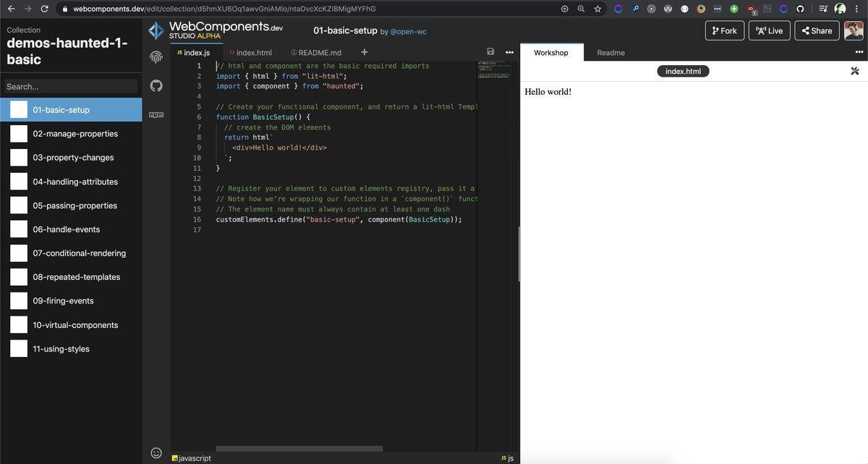The height and width of the screenshot is (464, 868).
Task: Click the Share button
Action: coord(817,30)
